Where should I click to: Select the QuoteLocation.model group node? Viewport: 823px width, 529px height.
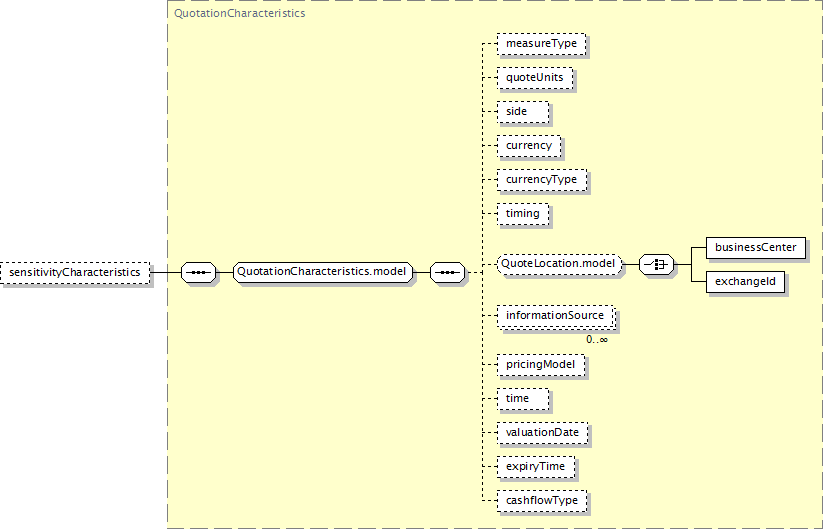tap(560, 264)
